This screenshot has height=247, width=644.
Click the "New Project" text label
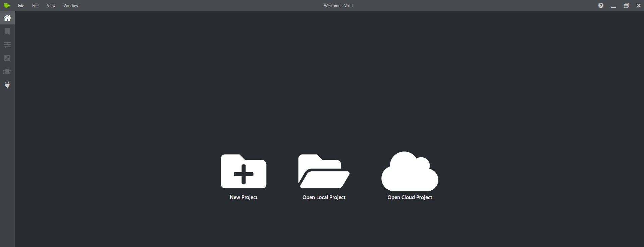pos(244,197)
